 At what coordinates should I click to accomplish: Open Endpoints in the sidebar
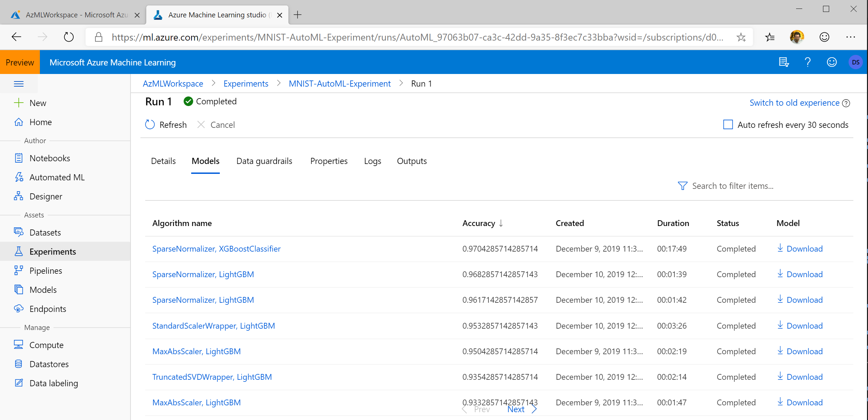tap(48, 309)
